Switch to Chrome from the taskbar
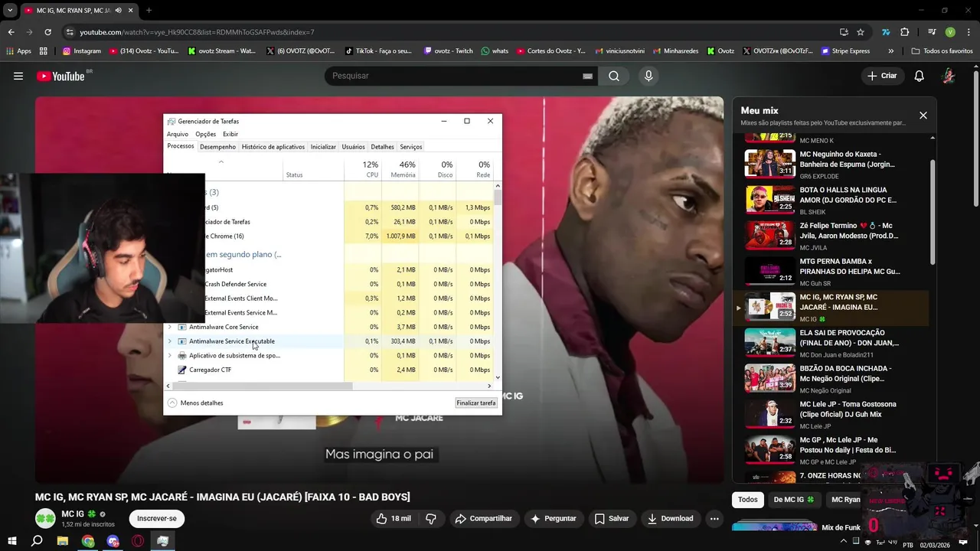 pyautogui.click(x=88, y=541)
